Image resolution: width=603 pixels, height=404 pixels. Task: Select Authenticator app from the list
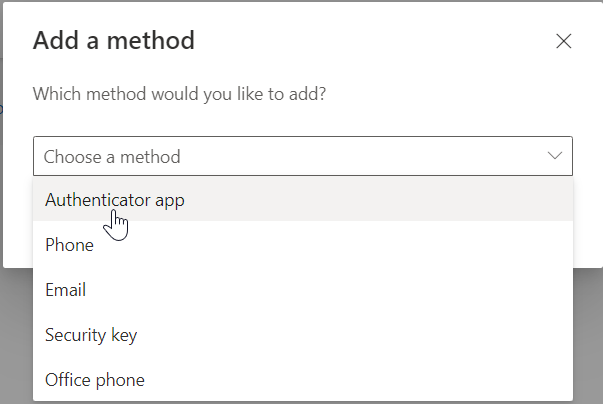click(x=303, y=200)
